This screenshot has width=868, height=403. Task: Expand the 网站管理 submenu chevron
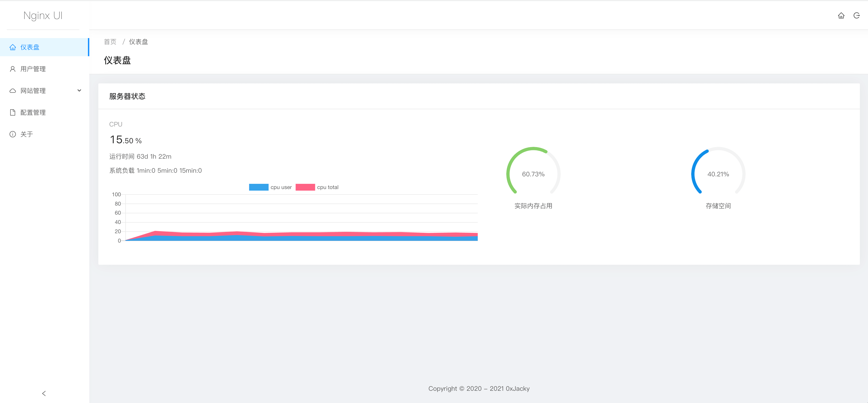[x=79, y=91]
